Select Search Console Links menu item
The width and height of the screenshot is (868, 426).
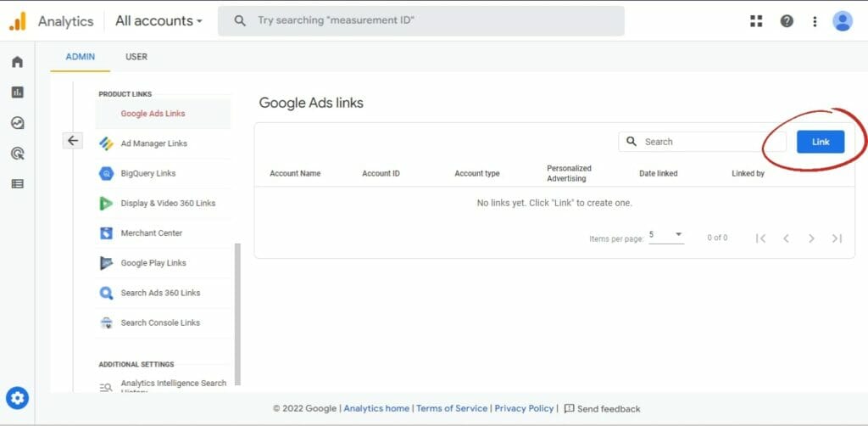point(163,323)
